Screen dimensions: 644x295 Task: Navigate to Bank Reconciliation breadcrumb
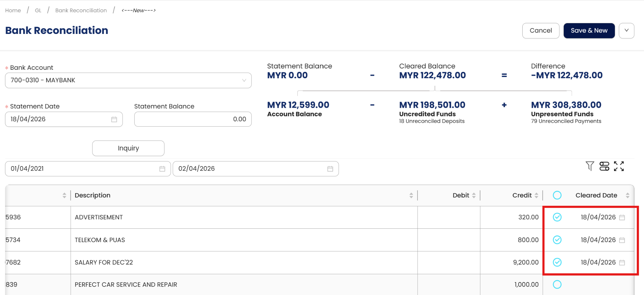pos(81,10)
